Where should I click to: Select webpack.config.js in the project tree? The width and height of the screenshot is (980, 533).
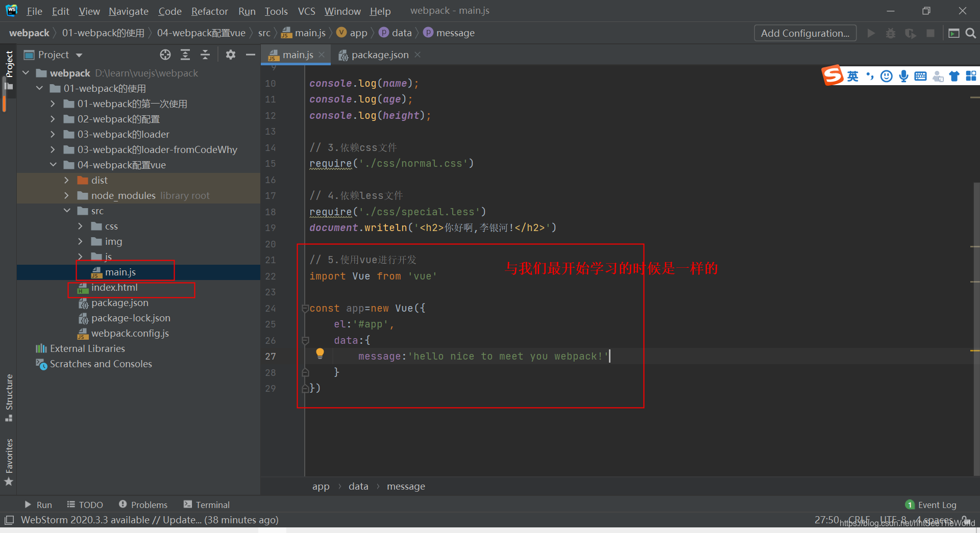[130, 333]
